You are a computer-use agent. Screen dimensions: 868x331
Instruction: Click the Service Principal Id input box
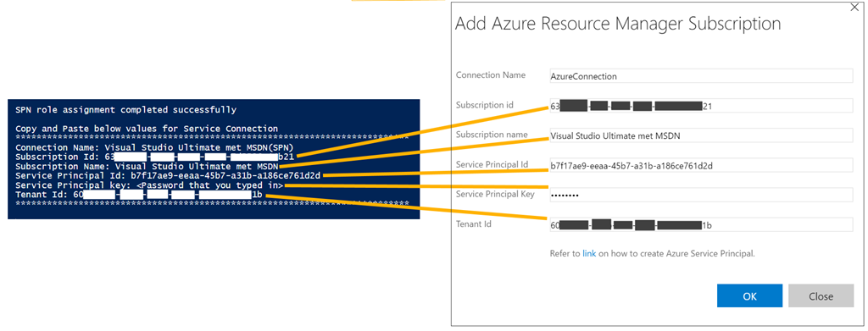[699, 165]
